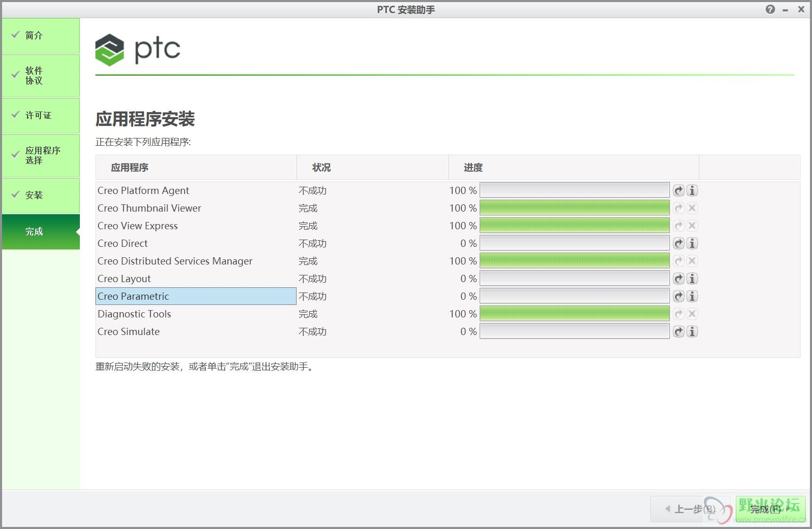Click the 状况 column header
Viewport: 812px width, 529px height.
point(372,168)
